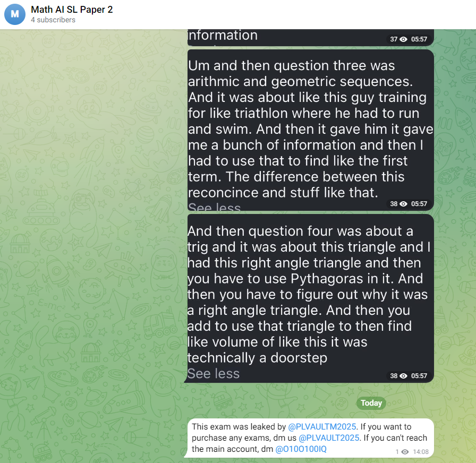Click the Today date separator badge

[371, 403]
